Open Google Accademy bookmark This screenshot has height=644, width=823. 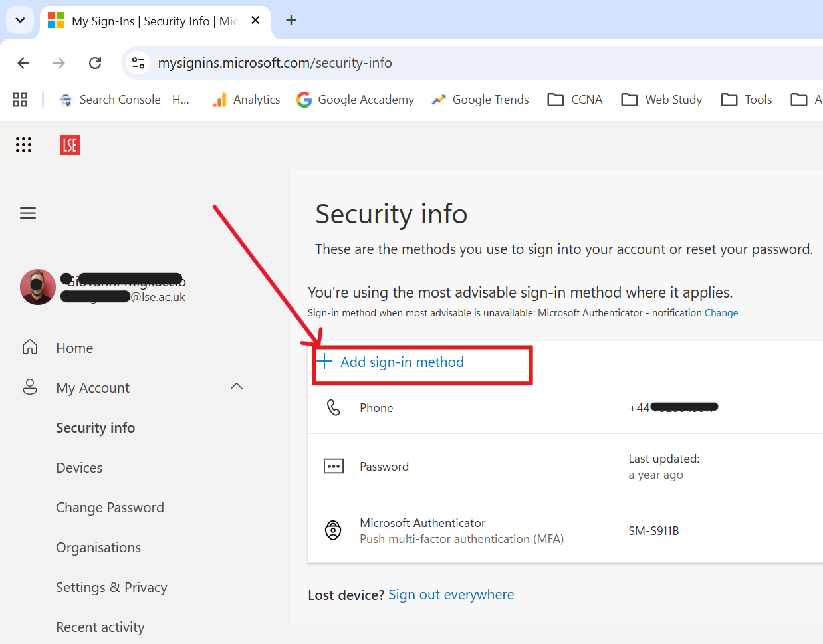[356, 100]
